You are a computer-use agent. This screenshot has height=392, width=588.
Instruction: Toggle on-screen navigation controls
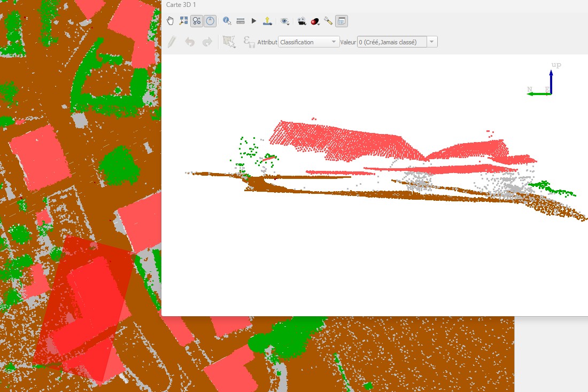[210, 21]
